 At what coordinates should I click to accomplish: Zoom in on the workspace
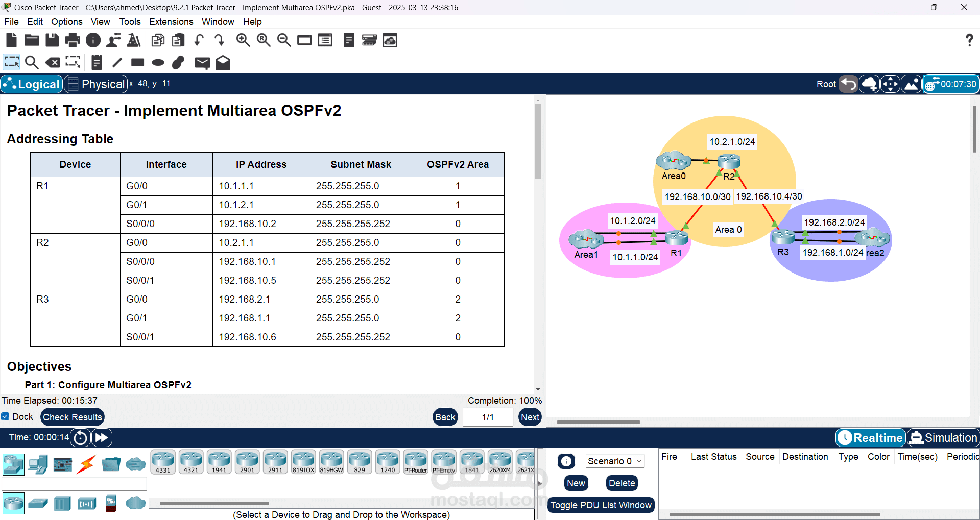(243, 40)
